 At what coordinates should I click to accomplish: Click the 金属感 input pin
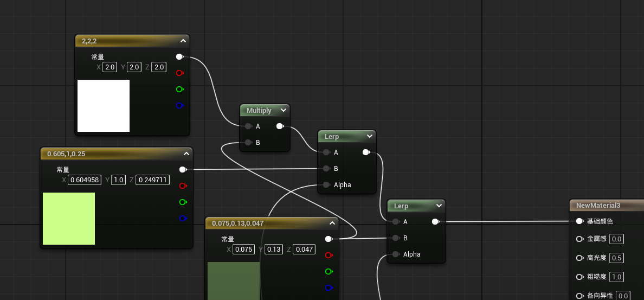click(579, 239)
